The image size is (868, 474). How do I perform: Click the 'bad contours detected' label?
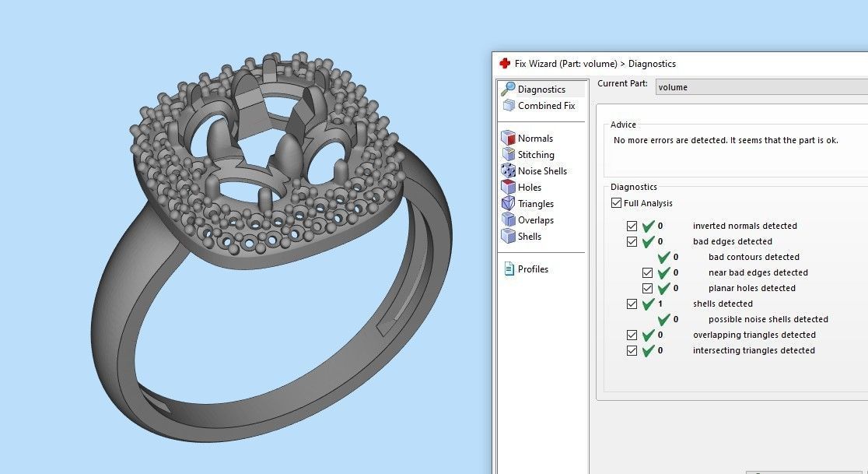coord(754,257)
